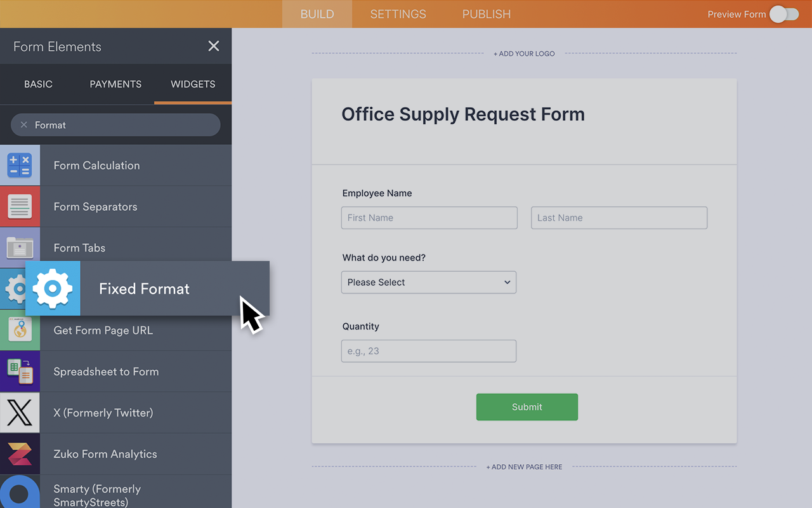Click the Zuko Form Analytics icon
This screenshot has width=812, height=508.
coord(20,454)
